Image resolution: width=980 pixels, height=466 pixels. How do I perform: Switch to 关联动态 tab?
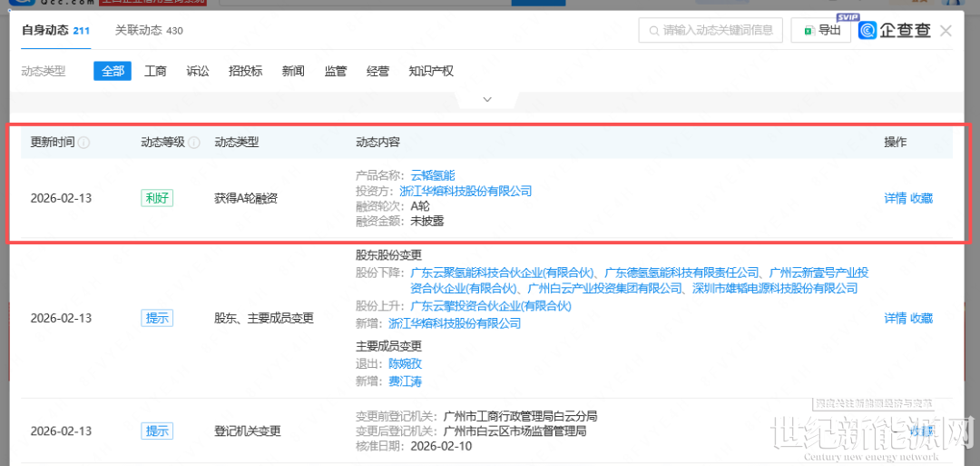(149, 31)
